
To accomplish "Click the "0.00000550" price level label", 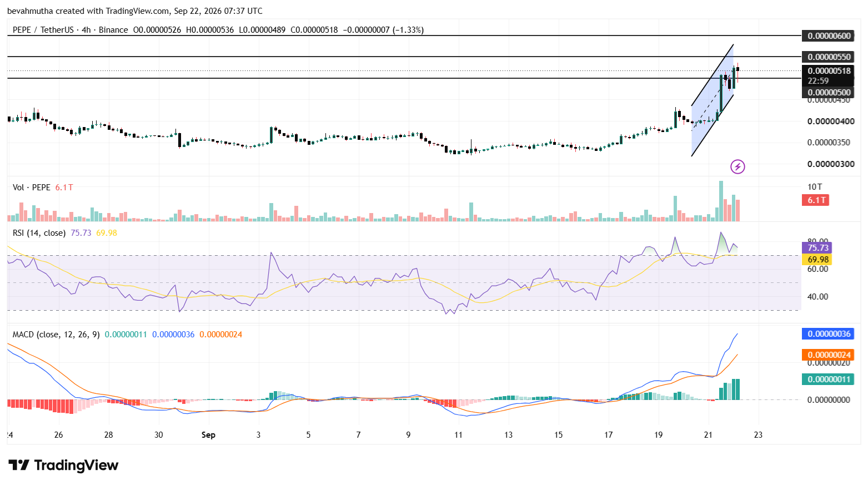I will (x=829, y=57).
